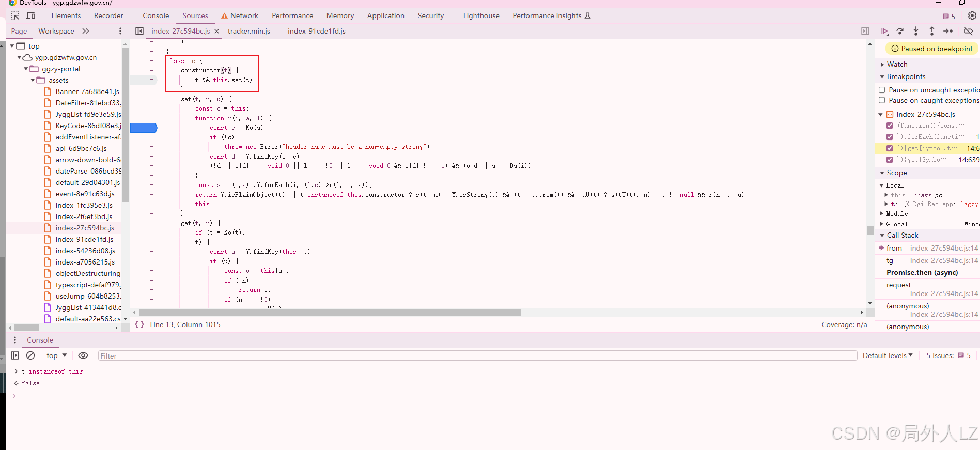Switch to the tracker.min.js editor tab
The image size is (980, 450).
pyautogui.click(x=249, y=31)
